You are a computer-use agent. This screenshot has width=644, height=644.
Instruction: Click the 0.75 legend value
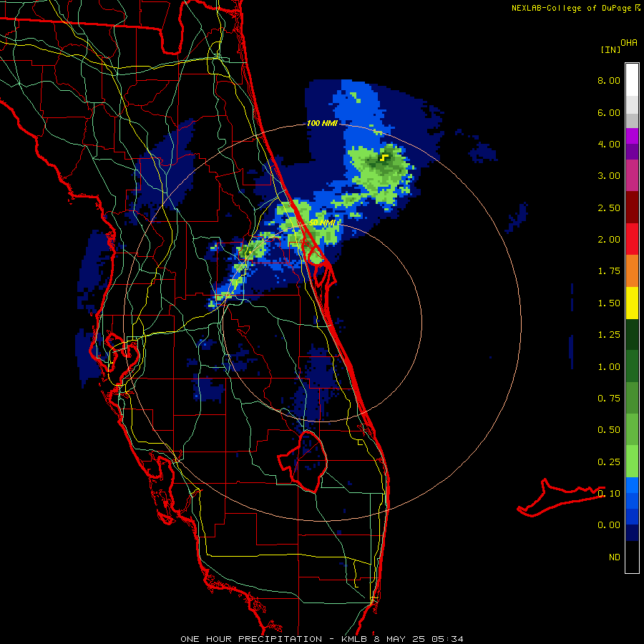tap(609, 399)
